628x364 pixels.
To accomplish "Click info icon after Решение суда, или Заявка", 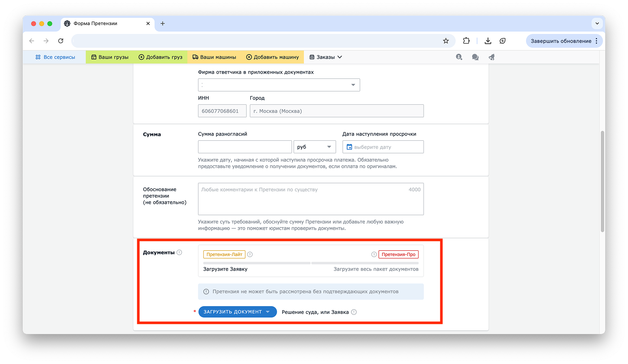I will 354,312.
